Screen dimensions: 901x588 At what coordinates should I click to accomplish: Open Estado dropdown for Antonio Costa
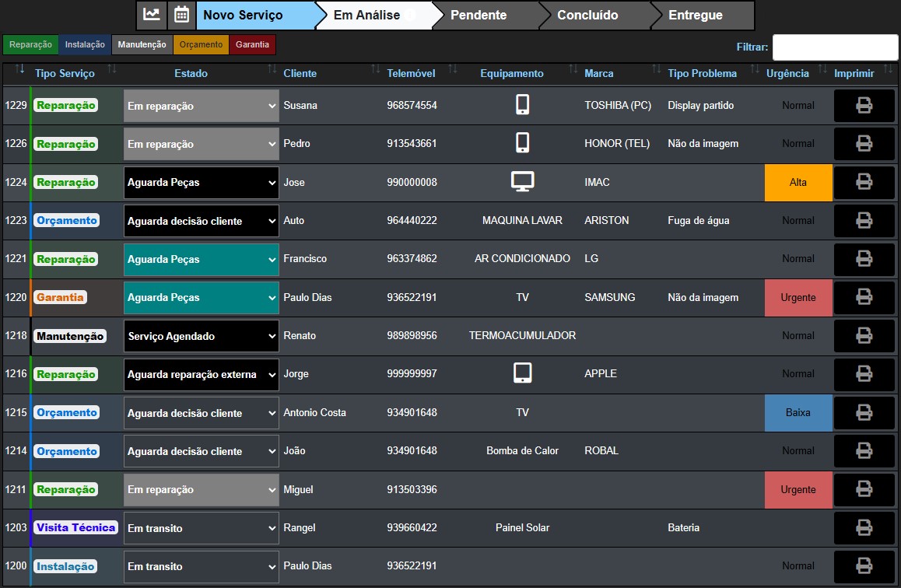point(201,413)
